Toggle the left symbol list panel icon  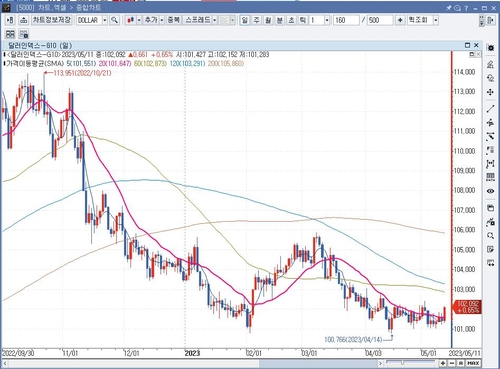(10, 20)
